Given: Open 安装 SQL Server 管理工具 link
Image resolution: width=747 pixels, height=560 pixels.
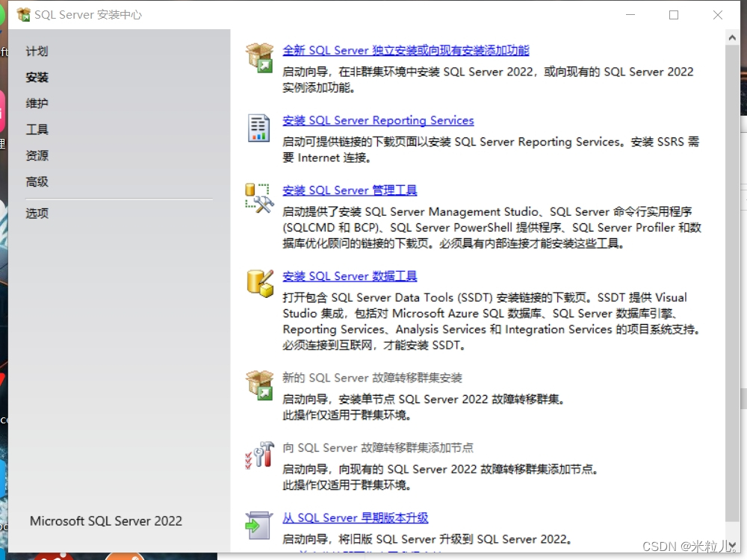Looking at the screenshot, I should 350,190.
